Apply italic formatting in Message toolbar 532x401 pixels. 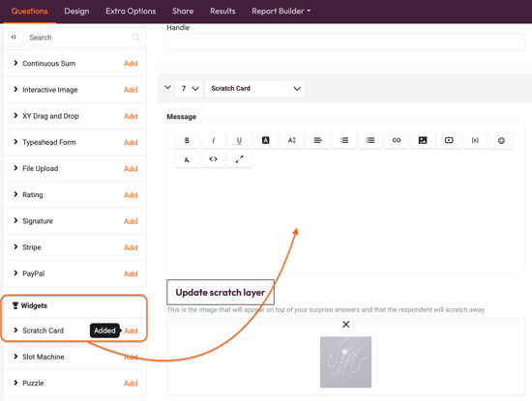point(213,140)
